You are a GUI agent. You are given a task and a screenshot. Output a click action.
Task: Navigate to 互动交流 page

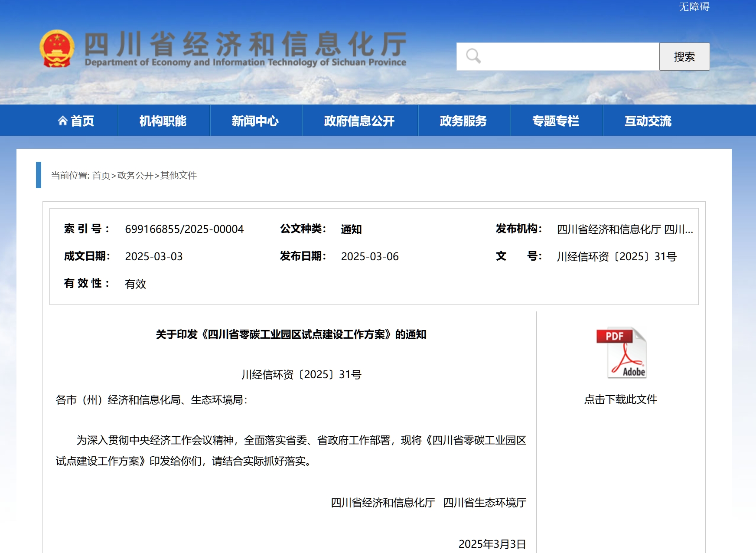[648, 121]
